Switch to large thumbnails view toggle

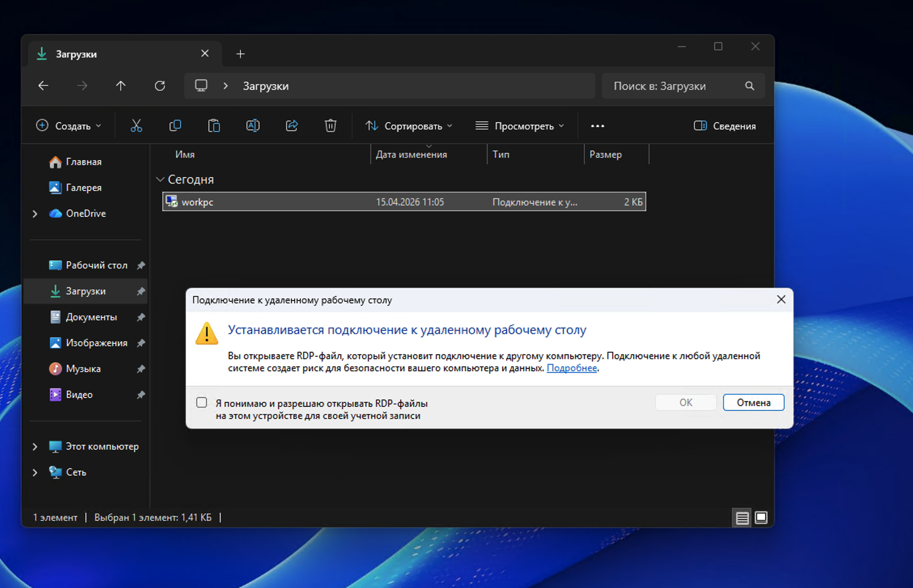761,518
